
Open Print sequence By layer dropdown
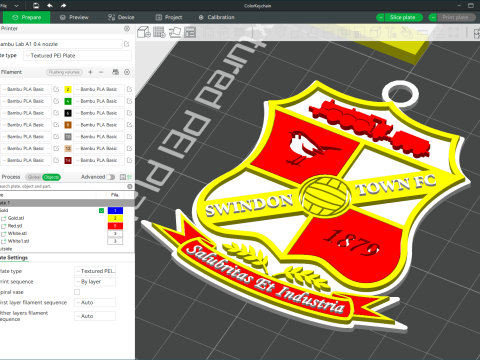point(95,282)
